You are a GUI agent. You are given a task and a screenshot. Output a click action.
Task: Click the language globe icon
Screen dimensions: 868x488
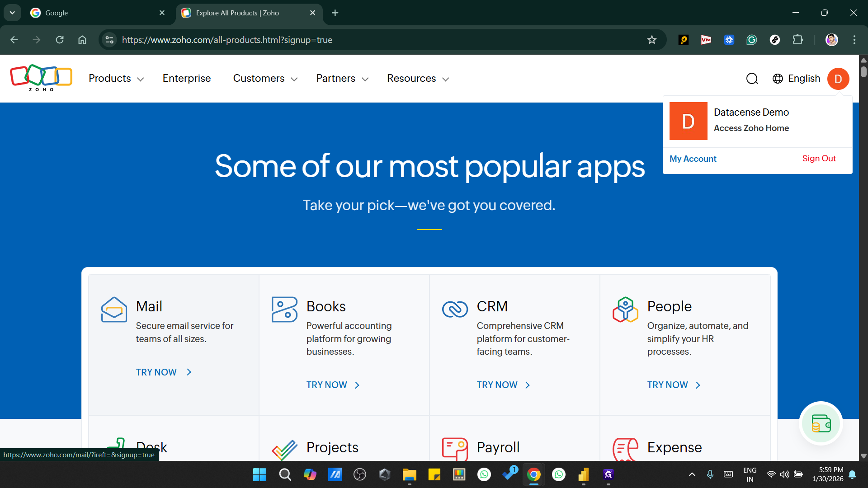click(778, 78)
